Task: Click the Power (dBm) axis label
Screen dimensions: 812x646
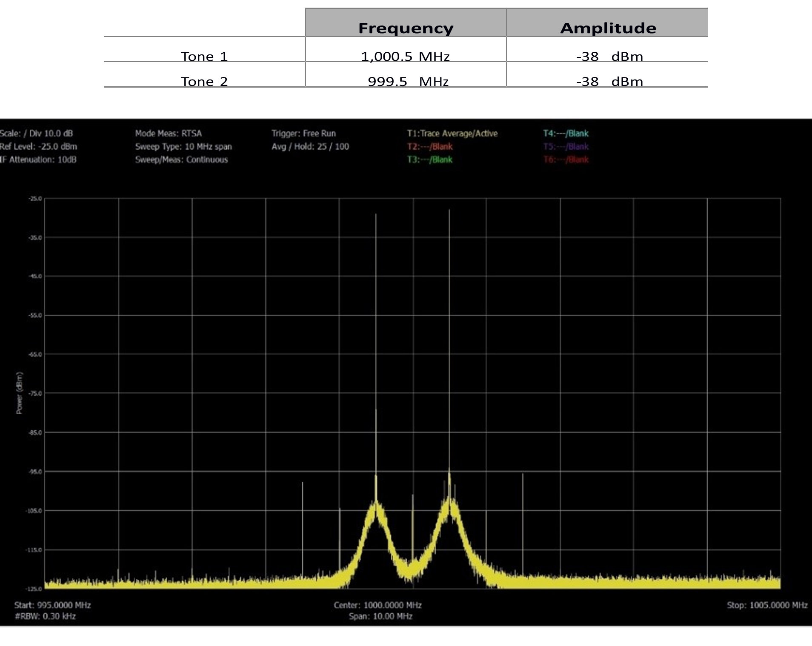Action: (19, 393)
